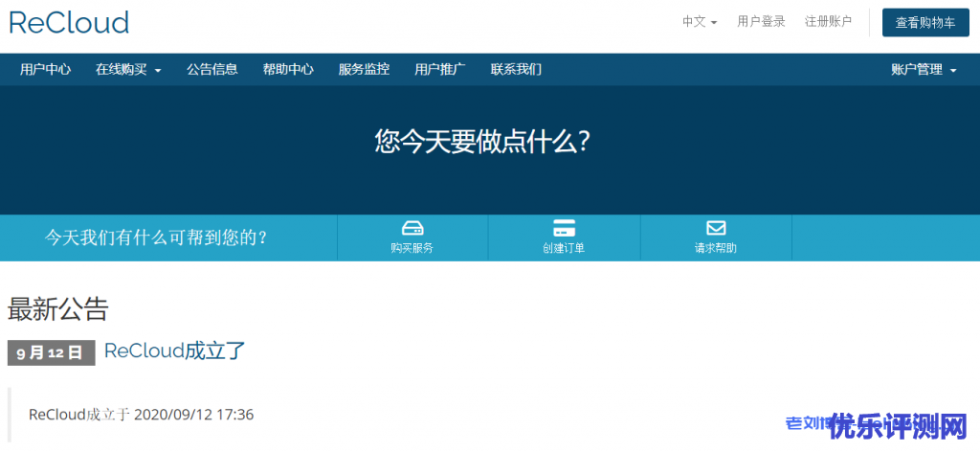Click the 用户登录 link
Image resolution: width=980 pixels, height=452 pixels.
pyautogui.click(x=761, y=22)
